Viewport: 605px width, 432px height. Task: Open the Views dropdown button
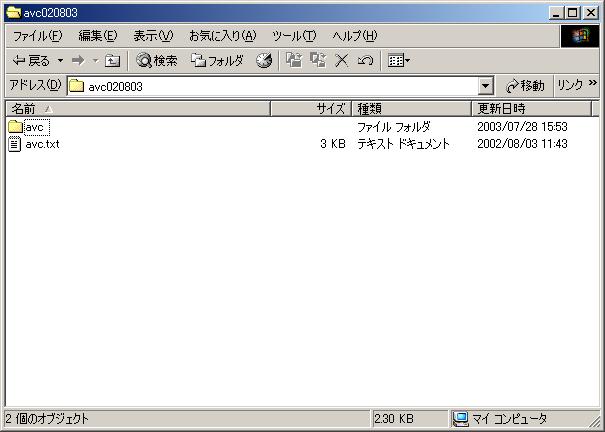pos(399,61)
